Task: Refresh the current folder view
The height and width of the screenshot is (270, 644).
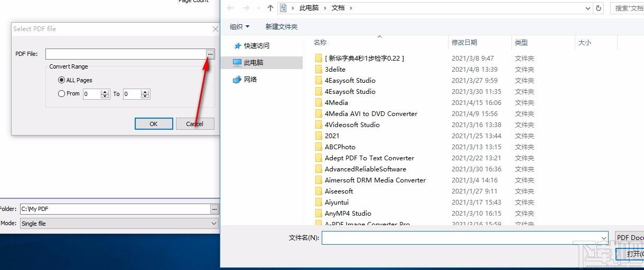Action: click(599, 8)
